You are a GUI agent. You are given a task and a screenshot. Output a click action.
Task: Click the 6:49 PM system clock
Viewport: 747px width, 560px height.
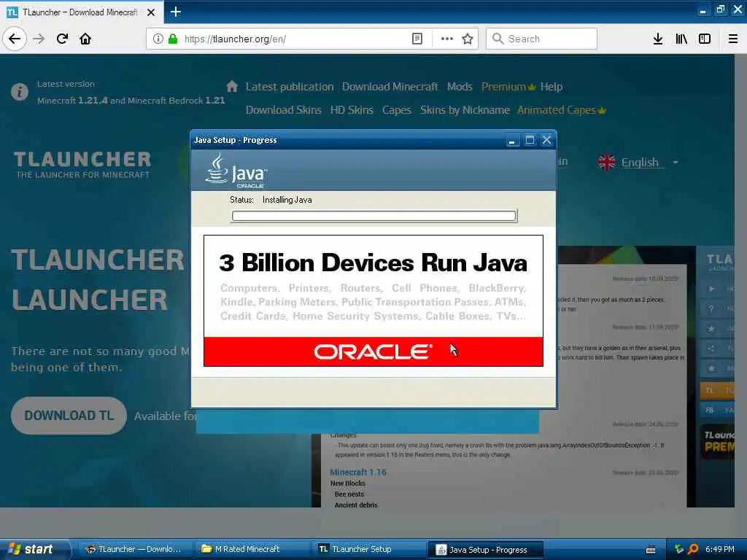click(720, 549)
